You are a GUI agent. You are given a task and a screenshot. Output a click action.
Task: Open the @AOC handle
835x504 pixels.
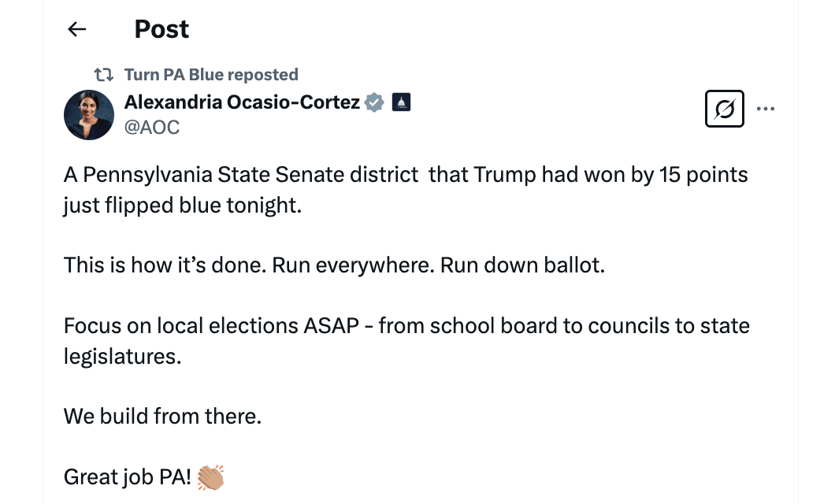click(x=153, y=127)
